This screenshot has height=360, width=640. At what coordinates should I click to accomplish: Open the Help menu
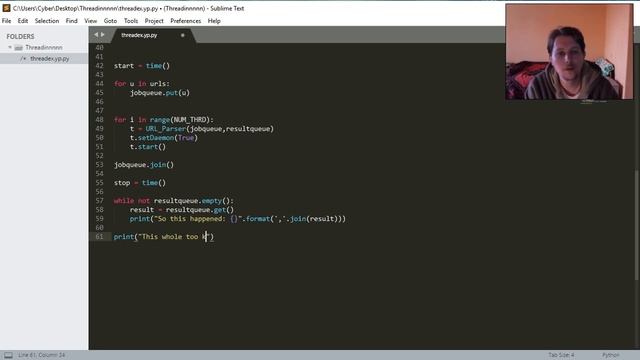pos(214,21)
